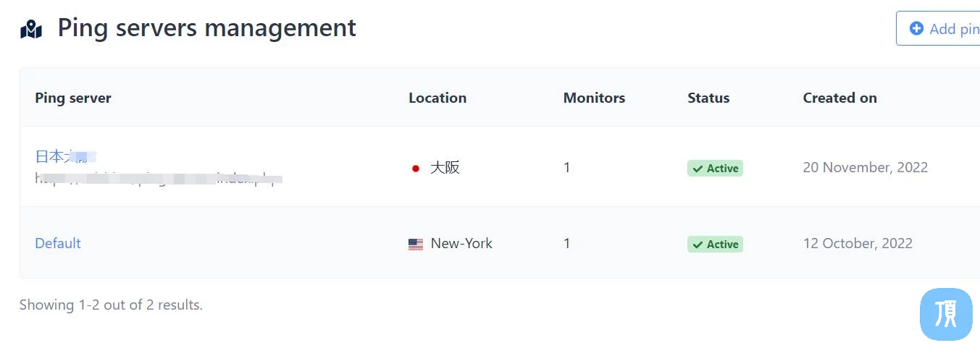Click the Japan flag icon next to 大阪
This screenshot has width=980, height=348.
point(416,168)
